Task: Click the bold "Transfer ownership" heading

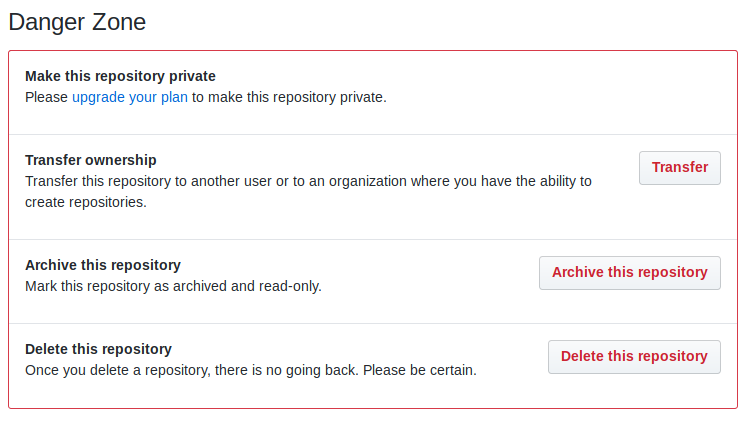Action: pyautogui.click(x=91, y=160)
